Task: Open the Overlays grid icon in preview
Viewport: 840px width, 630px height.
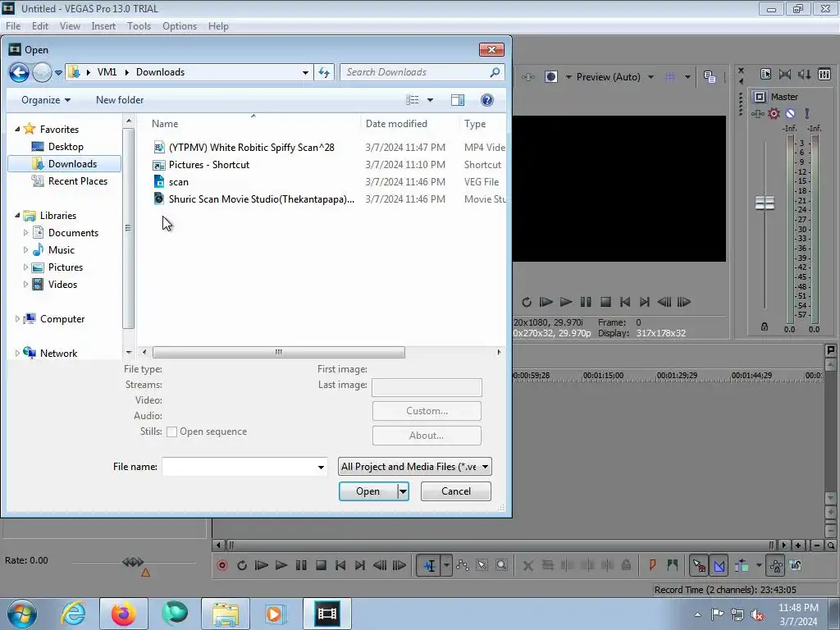Action: tap(670, 77)
